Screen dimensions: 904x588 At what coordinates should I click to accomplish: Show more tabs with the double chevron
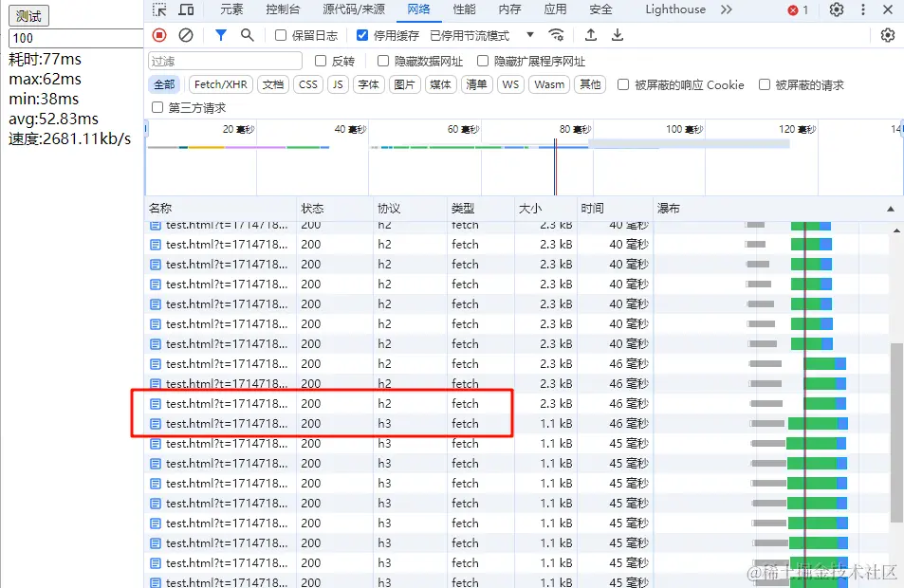click(x=726, y=9)
